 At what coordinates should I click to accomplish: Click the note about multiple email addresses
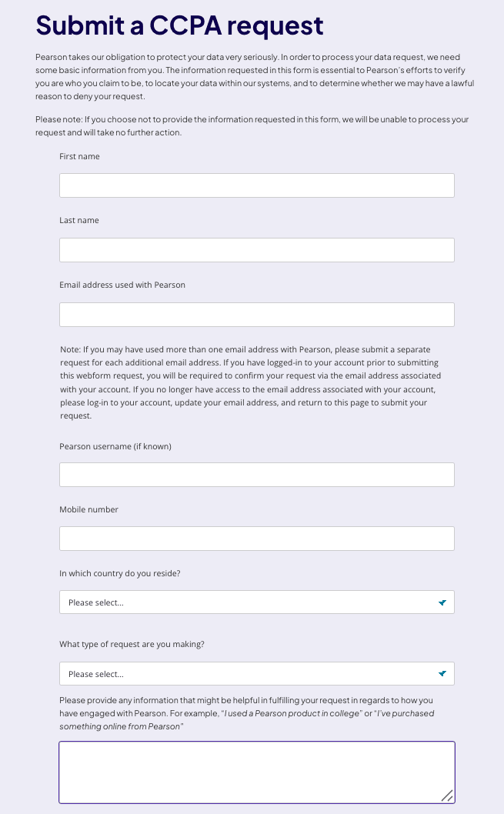251,382
